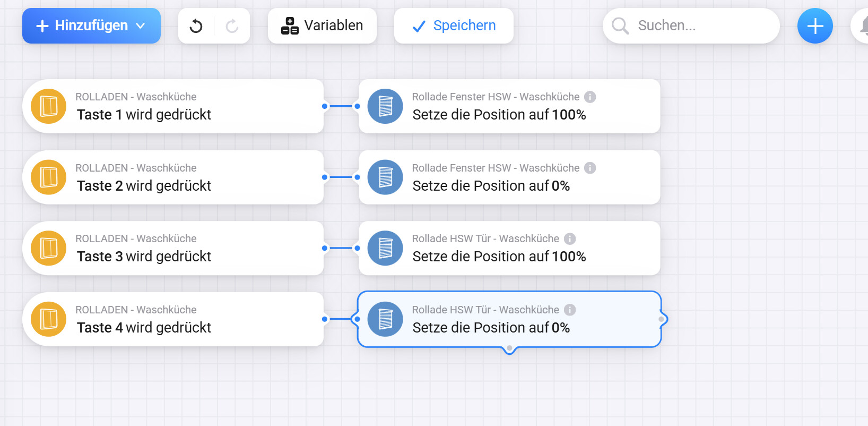Click right connector dot of selected card
This screenshot has width=868, height=426.
click(661, 319)
